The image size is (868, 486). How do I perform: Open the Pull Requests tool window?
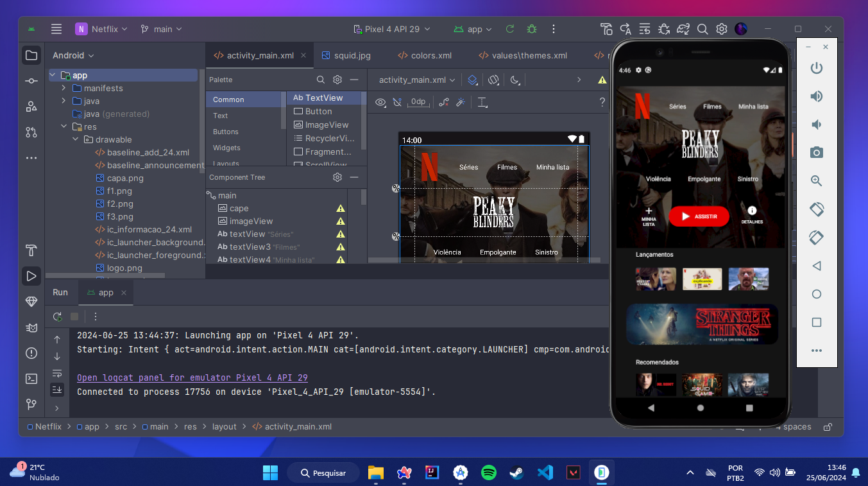tap(31, 132)
